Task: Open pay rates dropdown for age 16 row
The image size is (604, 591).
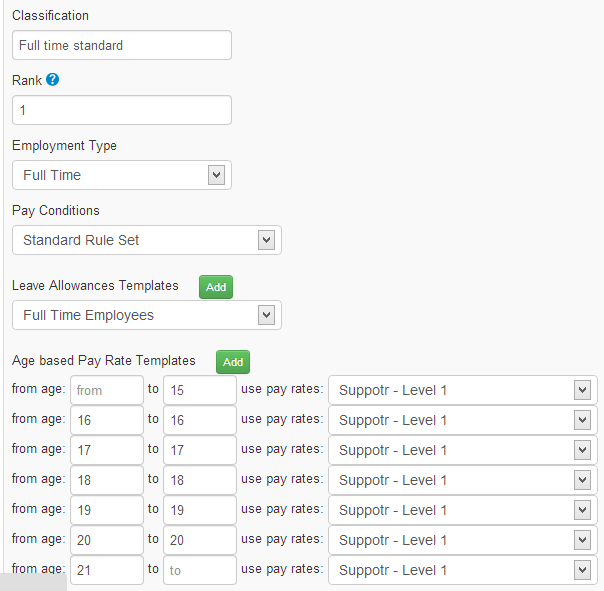Action: coord(462,420)
